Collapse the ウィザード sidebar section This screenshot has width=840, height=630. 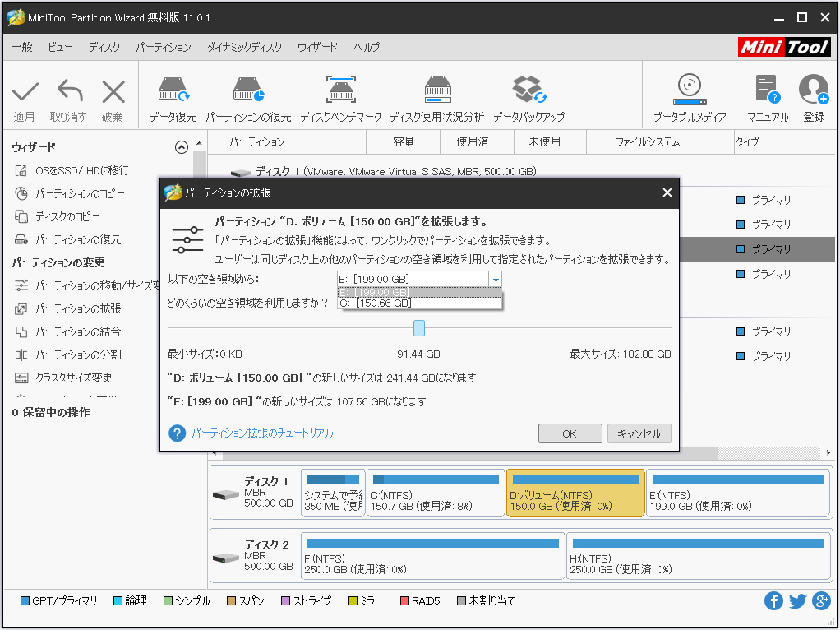[x=181, y=146]
